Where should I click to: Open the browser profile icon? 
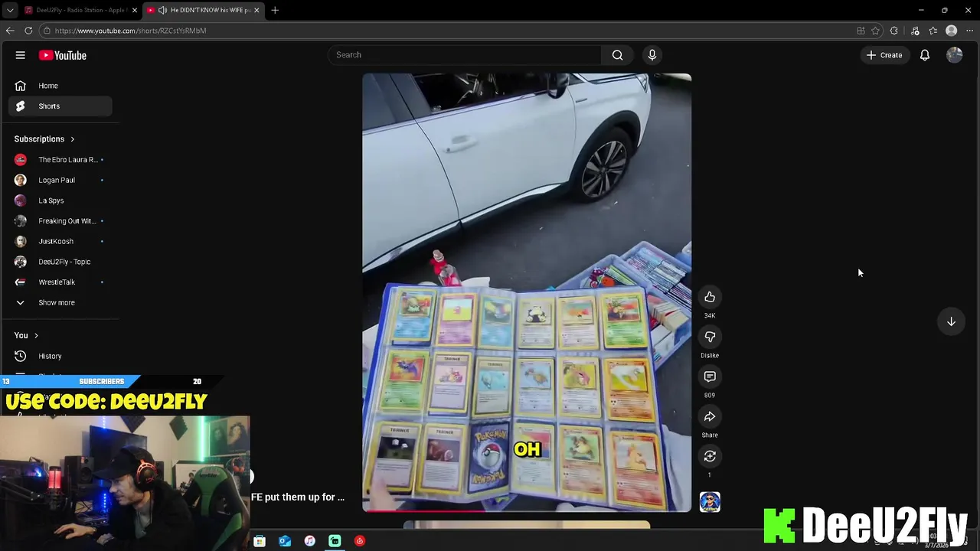click(952, 31)
